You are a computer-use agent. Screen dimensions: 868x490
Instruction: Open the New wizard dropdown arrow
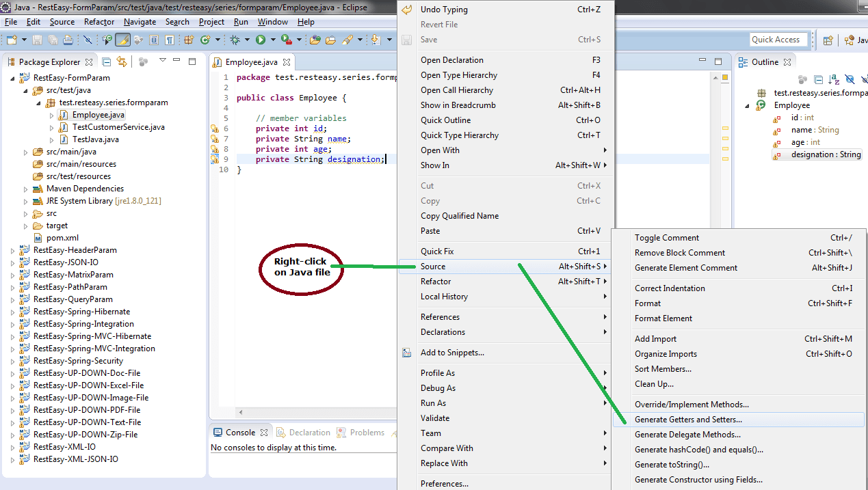23,40
